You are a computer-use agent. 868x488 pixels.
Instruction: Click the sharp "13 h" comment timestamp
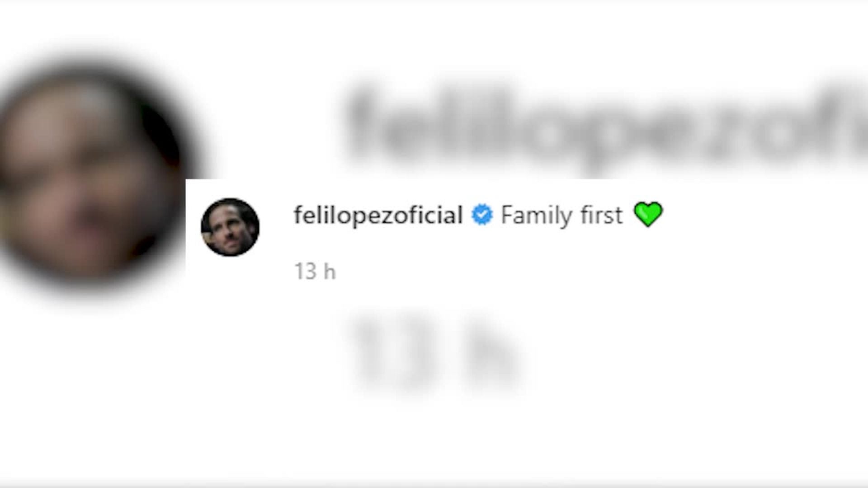315,272
